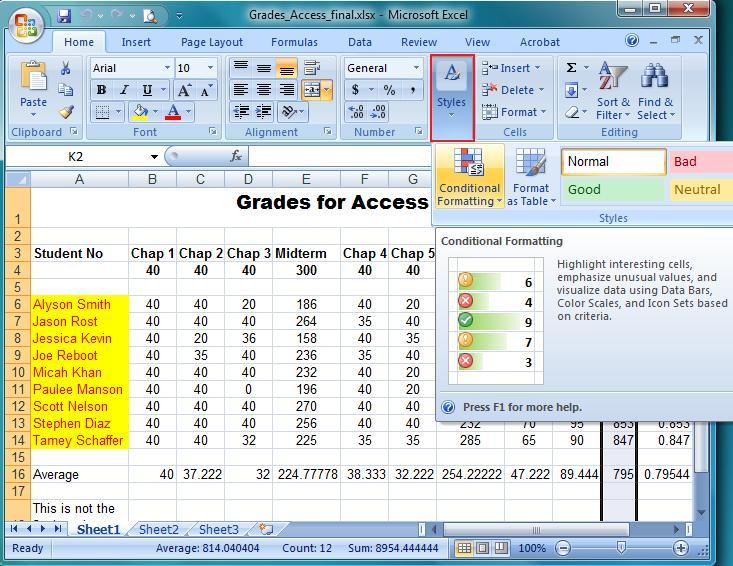Click the zoom slider handle
This screenshot has width=733, height=566.
coord(621,548)
